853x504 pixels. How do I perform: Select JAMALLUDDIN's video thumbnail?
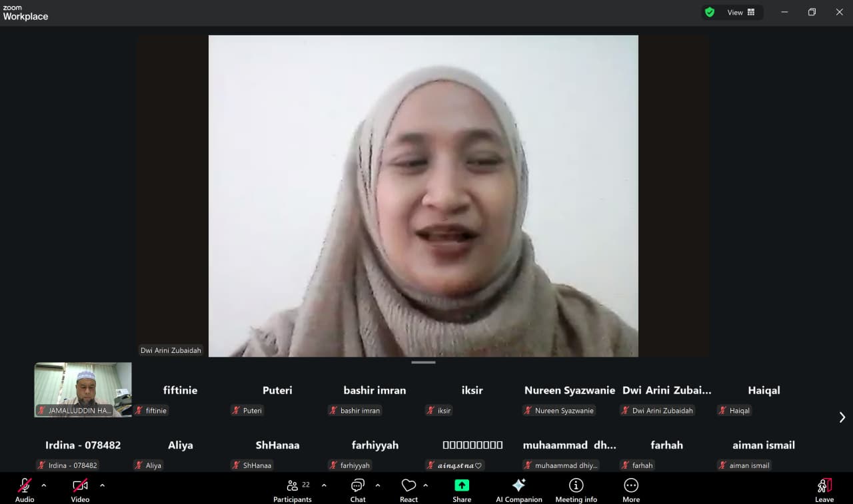click(83, 389)
